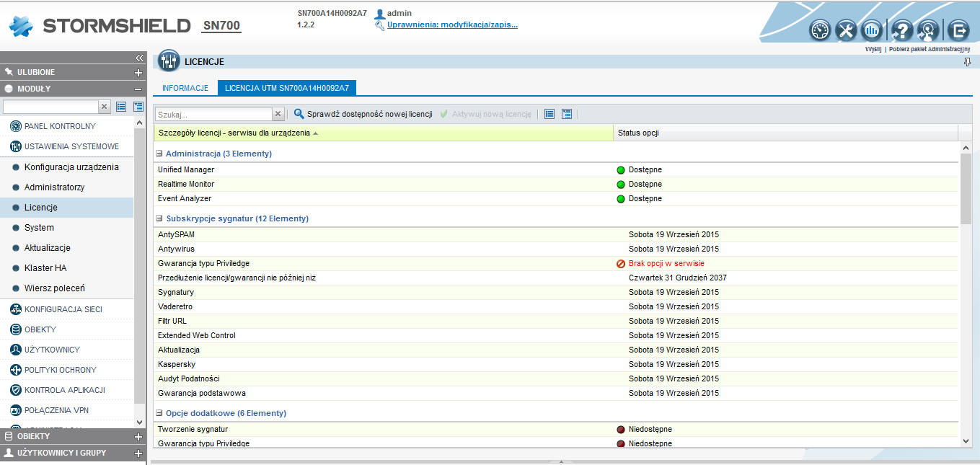Click Aktywuj nową licencję button

pos(485,114)
